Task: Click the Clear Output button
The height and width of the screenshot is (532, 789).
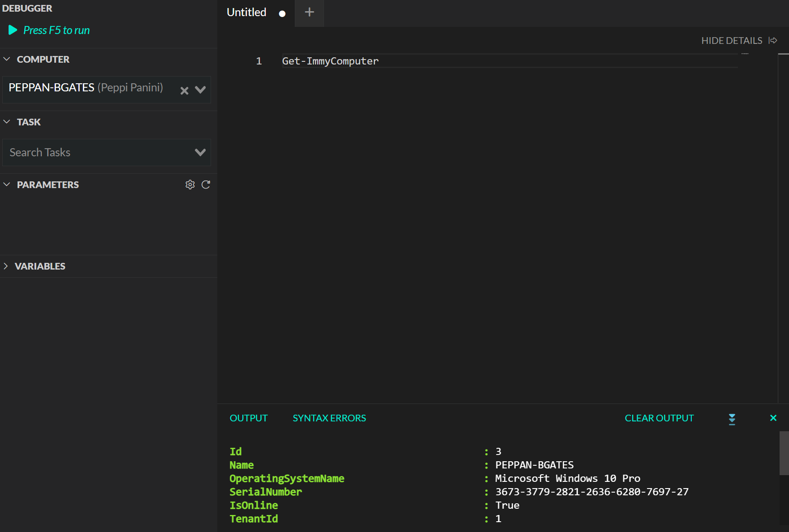Action: (x=659, y=418)
